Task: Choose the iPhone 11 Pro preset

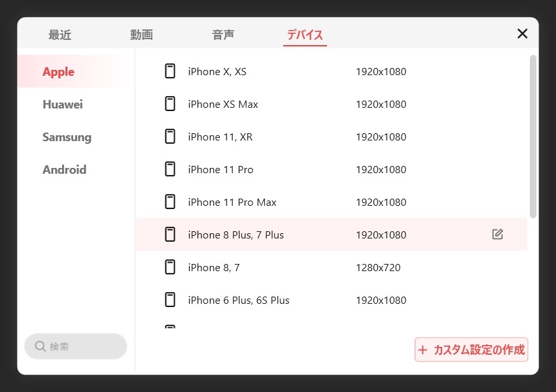Action: [220, 170]
